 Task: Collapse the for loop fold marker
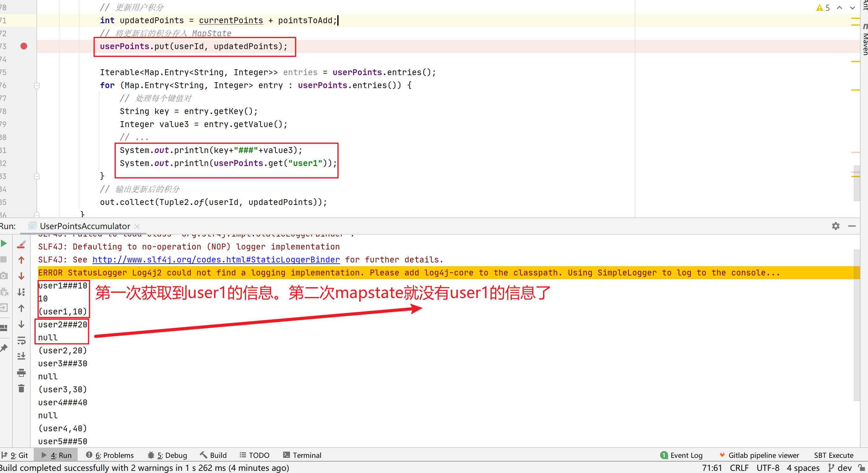pyautogui.click(x=37, y=86)
